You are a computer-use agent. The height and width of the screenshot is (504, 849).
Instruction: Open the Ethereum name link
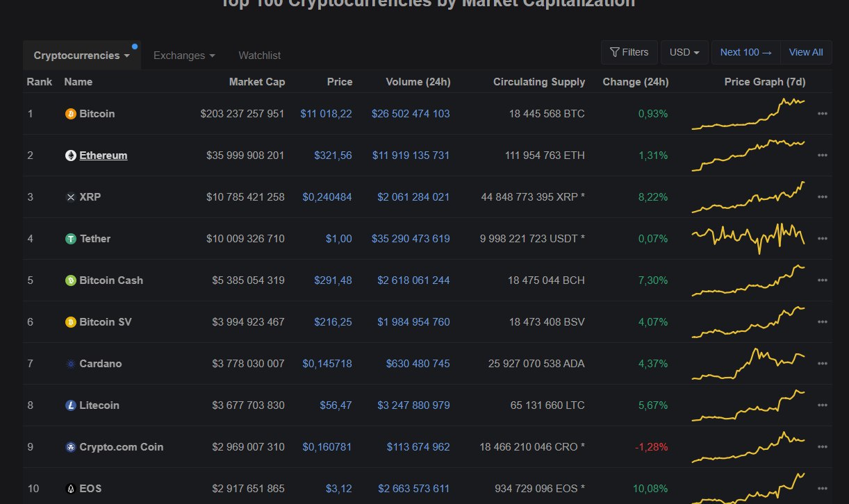[x=103, y=156]
